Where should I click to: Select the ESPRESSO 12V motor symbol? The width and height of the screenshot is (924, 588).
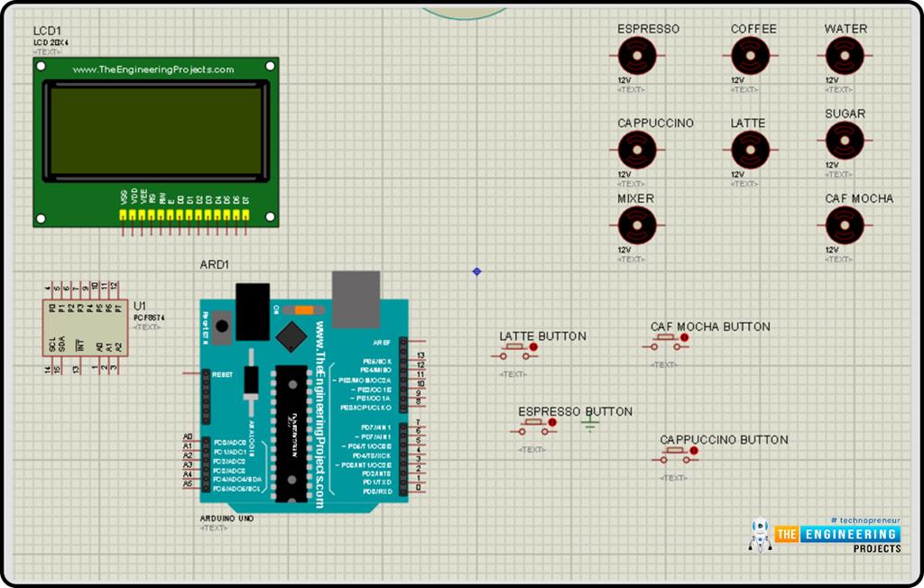(637, 57)
